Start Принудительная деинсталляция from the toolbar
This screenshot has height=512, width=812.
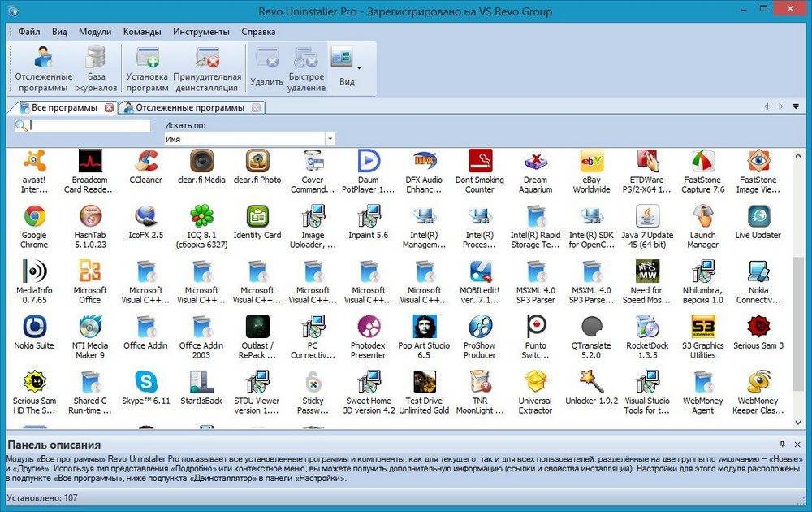(x=207, y=68)
